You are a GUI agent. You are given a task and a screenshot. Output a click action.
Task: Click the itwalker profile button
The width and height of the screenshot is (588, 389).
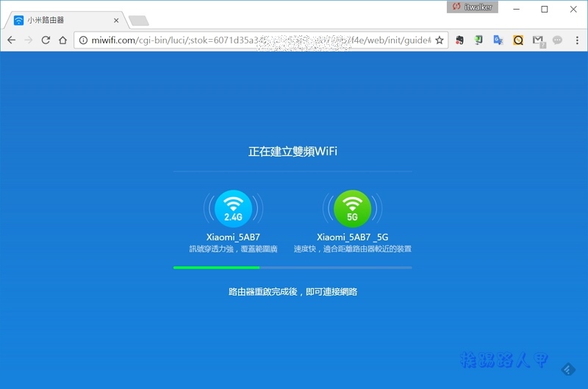pos(473,7)
